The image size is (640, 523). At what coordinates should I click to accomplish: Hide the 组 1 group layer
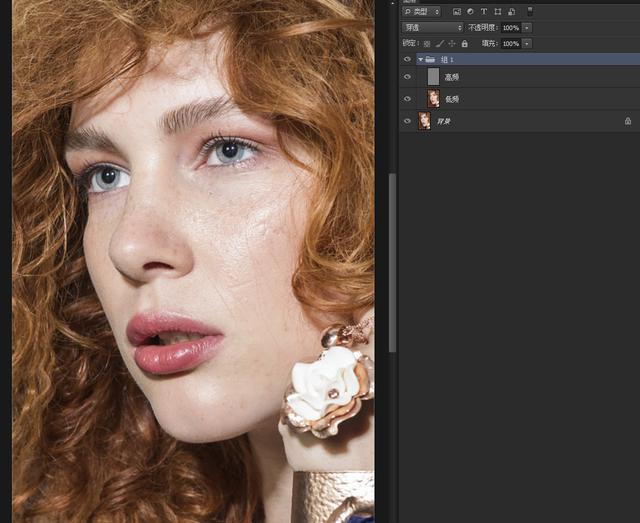[407, 60]
